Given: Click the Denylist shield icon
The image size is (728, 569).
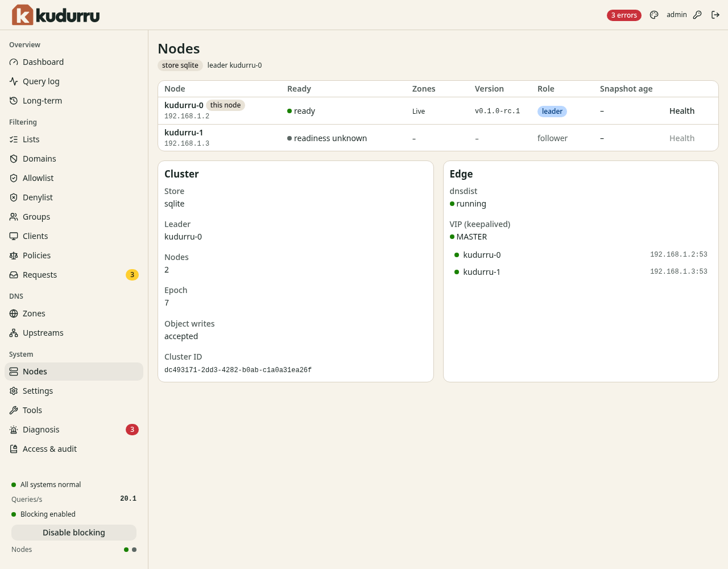Looking at the screenshot, I should click(x=14, y=197).
